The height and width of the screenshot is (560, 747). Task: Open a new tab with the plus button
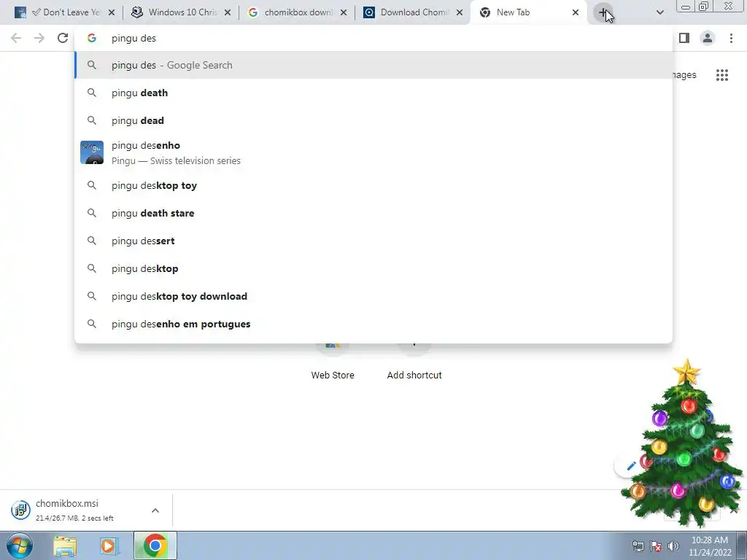pos(603,13)
